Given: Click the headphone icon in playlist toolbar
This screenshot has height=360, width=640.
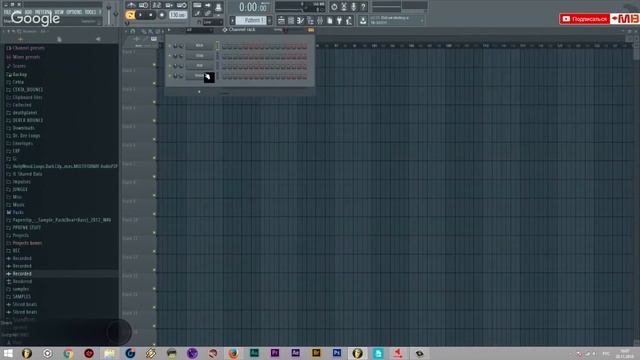Looking at the screenshot, I should coord(133,31).
